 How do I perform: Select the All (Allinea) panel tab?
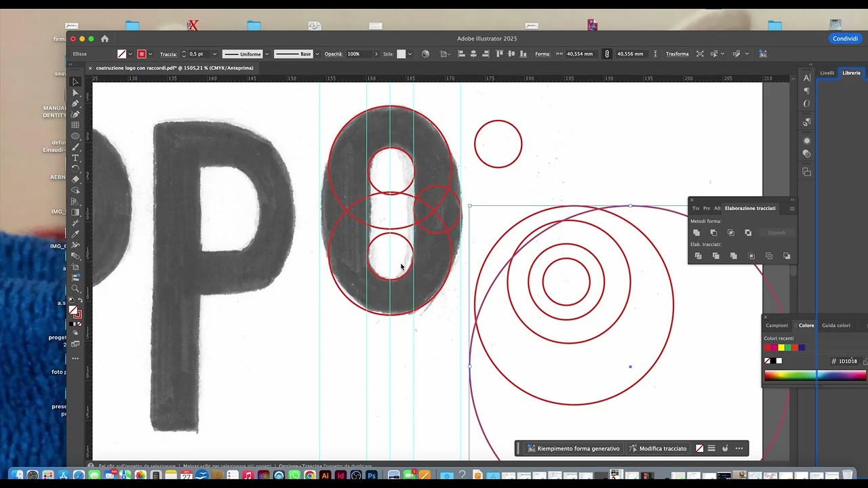[x=717, y=208]
